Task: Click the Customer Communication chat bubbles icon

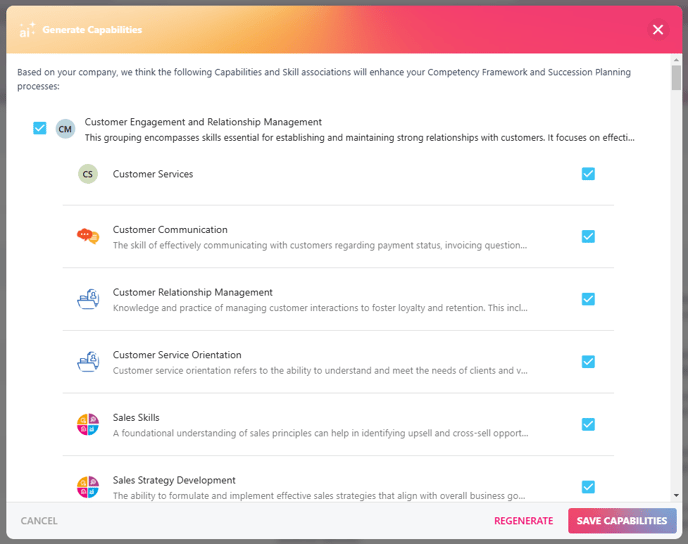Action: pyautogui.click(x=88, y=237)
